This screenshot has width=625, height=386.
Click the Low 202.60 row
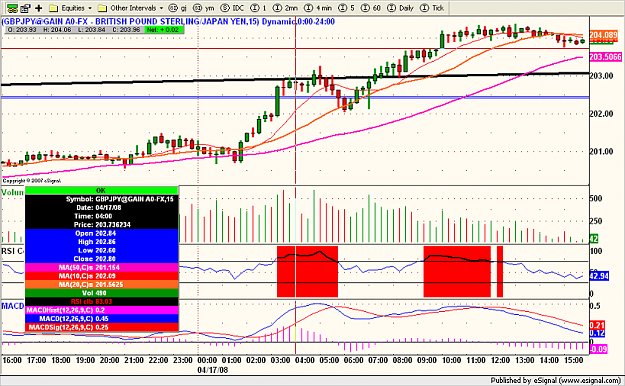102,250
